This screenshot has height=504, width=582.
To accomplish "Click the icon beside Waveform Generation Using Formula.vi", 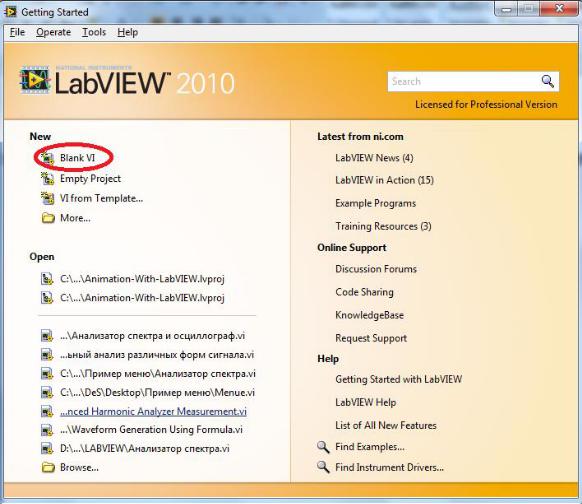I will (47, 430).
